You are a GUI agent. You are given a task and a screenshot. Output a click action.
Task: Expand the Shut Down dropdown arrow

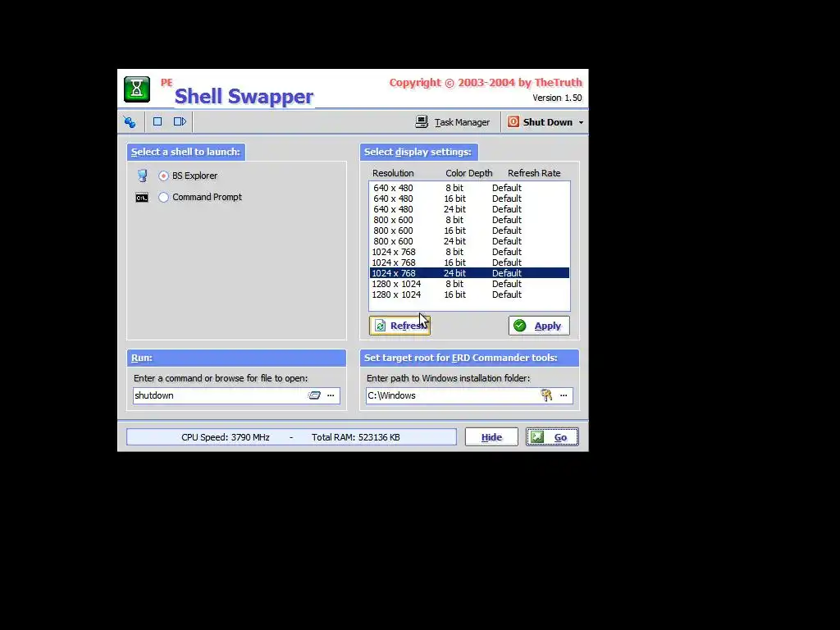click(582, 123)
